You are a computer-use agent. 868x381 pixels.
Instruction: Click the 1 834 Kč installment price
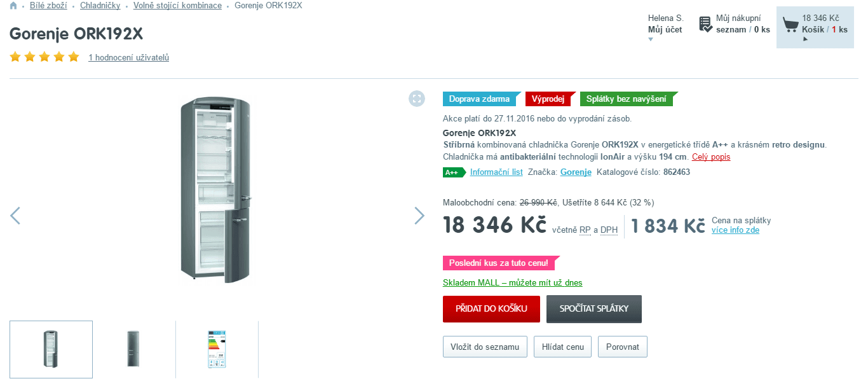coord(668,226)
